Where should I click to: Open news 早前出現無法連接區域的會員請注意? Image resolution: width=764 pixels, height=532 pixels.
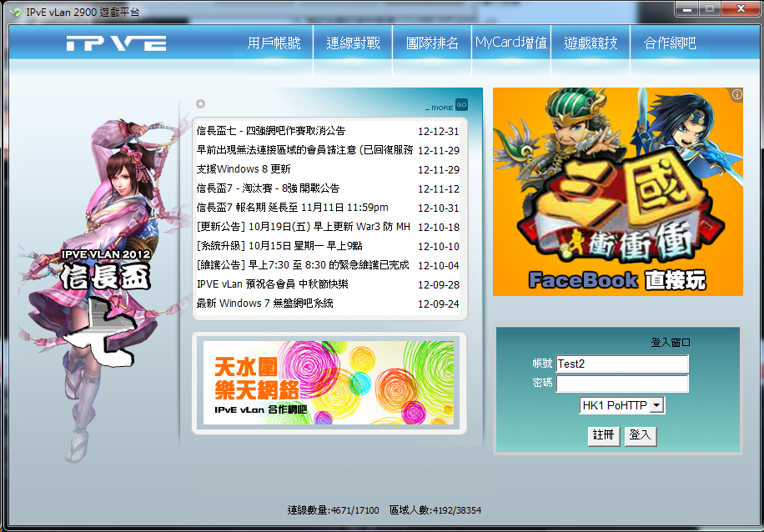click(304, 150)
